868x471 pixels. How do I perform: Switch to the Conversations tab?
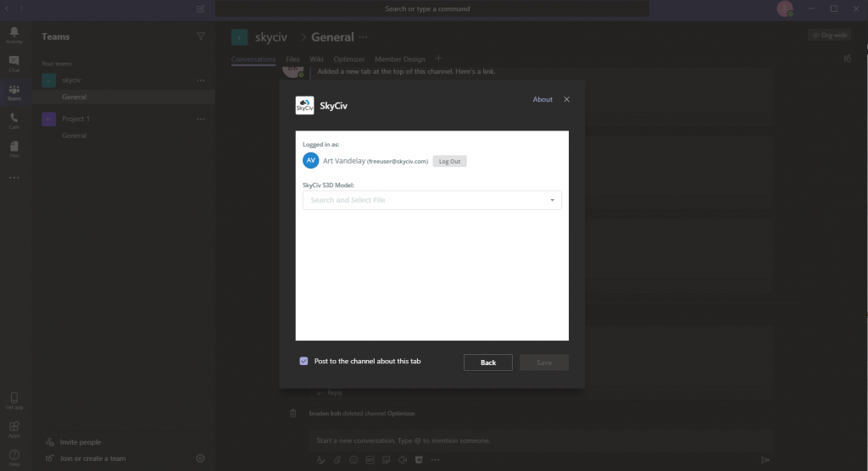[x=253, y=59]
